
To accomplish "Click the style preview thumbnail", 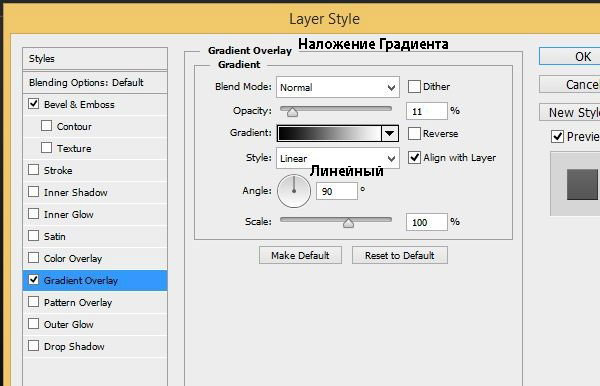I will pos(582,184).
